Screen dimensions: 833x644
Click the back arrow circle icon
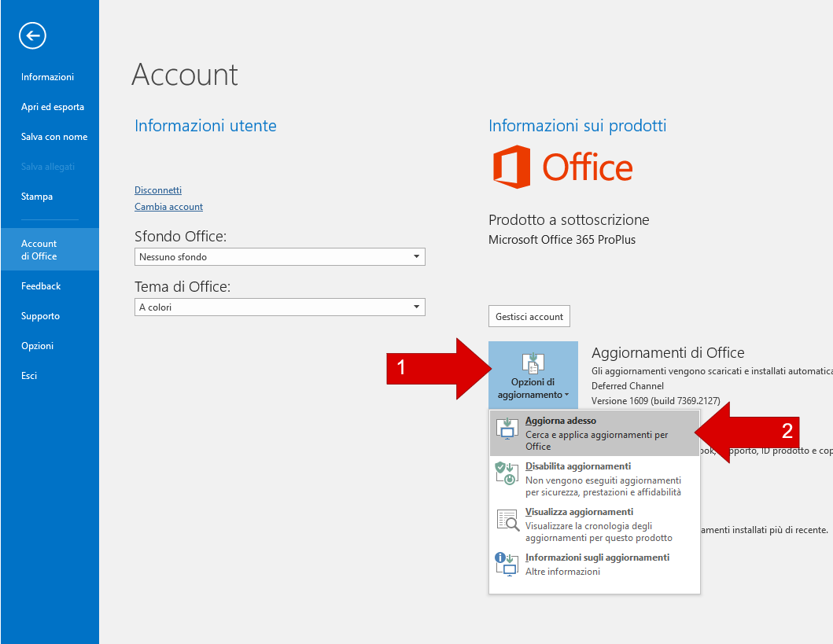pos(32,35)
